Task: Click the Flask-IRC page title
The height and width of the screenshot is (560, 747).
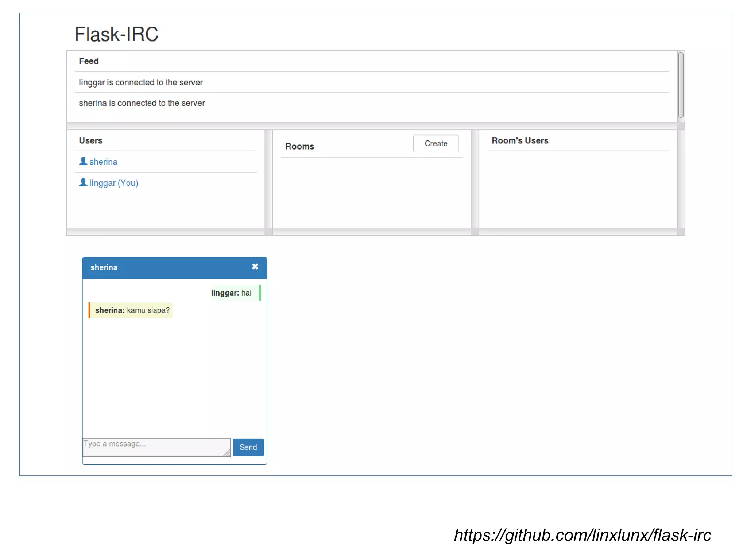Action: 116,34
